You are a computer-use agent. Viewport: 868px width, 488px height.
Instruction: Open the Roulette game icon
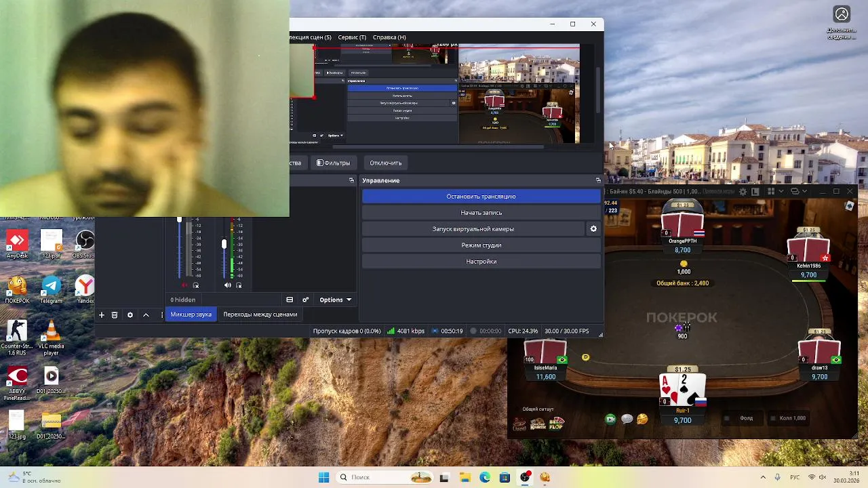point(538,424)
